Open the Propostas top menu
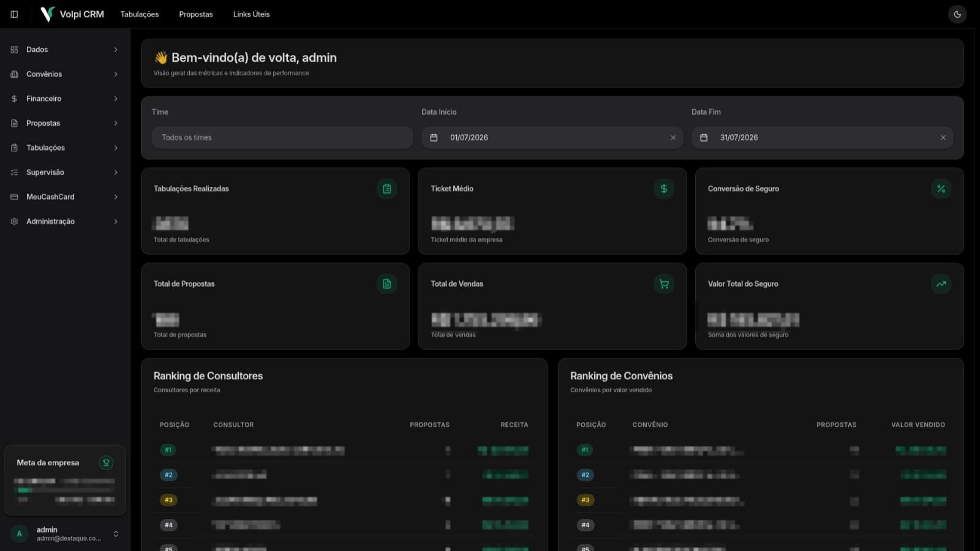 (x=196, y=14)
